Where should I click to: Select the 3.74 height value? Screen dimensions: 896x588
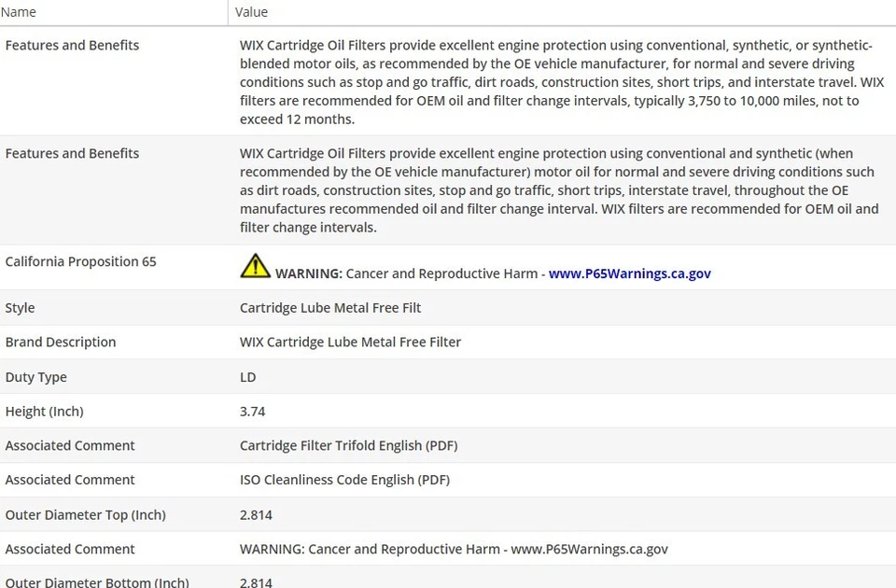coord(253,412)
